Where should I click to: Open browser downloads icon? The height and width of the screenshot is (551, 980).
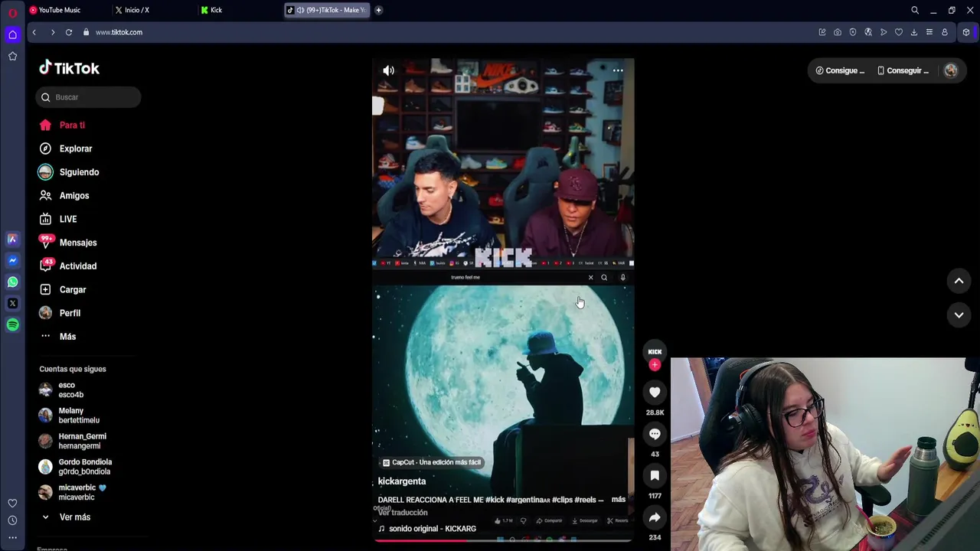pyautogui.click(x=914, y=32)
